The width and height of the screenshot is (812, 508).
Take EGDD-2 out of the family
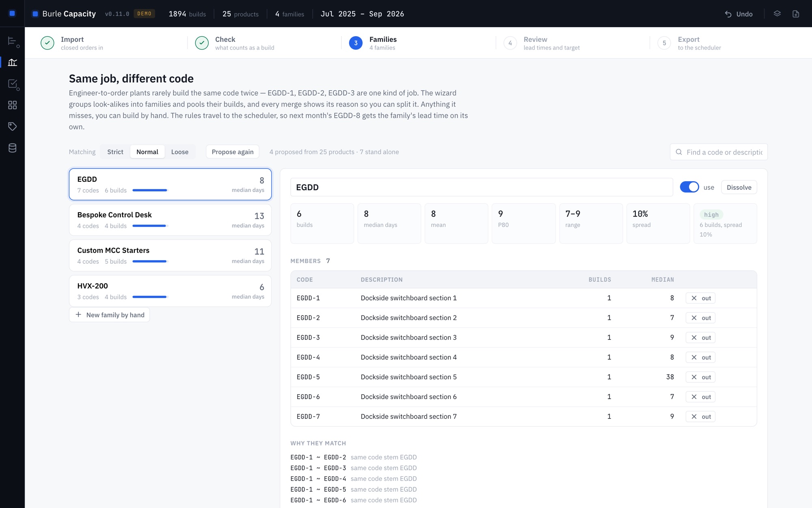700,318
